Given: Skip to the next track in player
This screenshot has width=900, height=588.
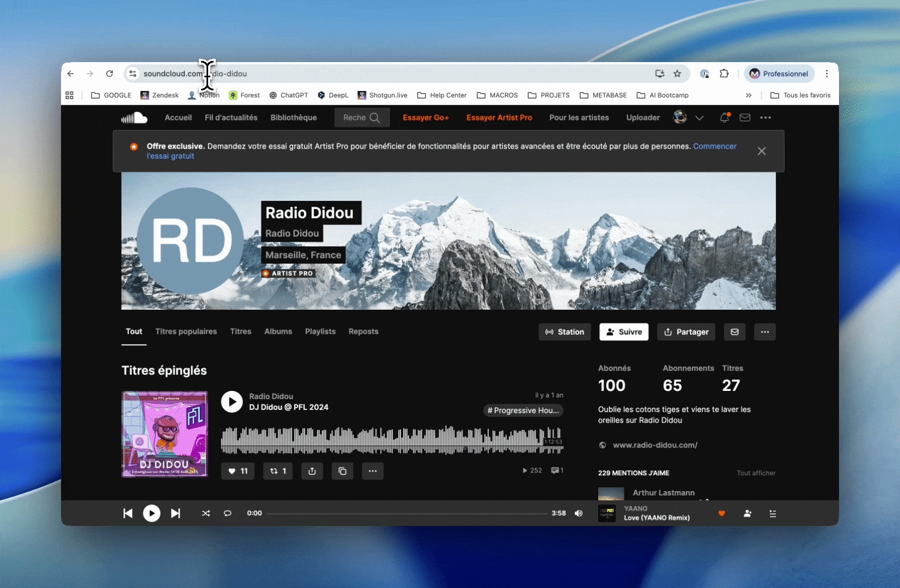Looking at the screenshot, I should [x=175, y=513].
